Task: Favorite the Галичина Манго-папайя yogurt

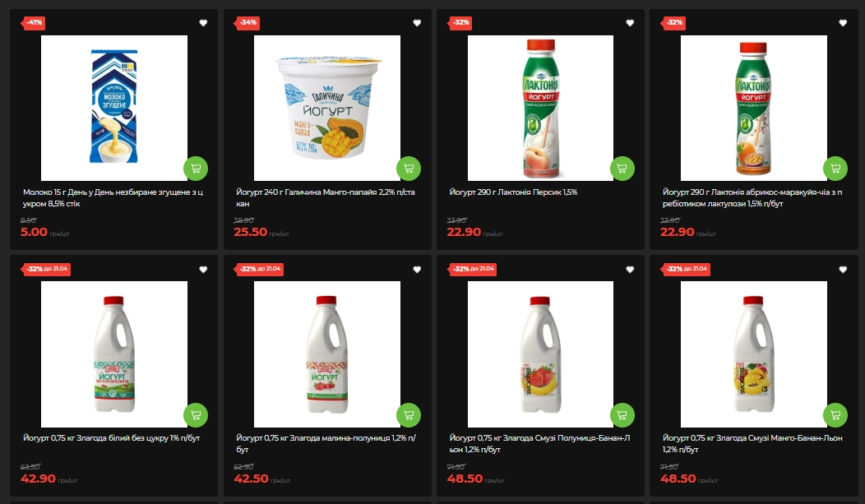Action: tap(417, 22)
